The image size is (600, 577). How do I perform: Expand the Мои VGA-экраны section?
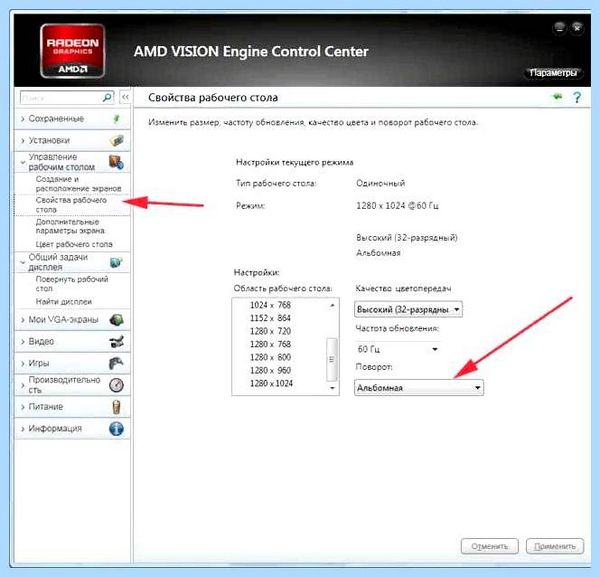(23, 320)
